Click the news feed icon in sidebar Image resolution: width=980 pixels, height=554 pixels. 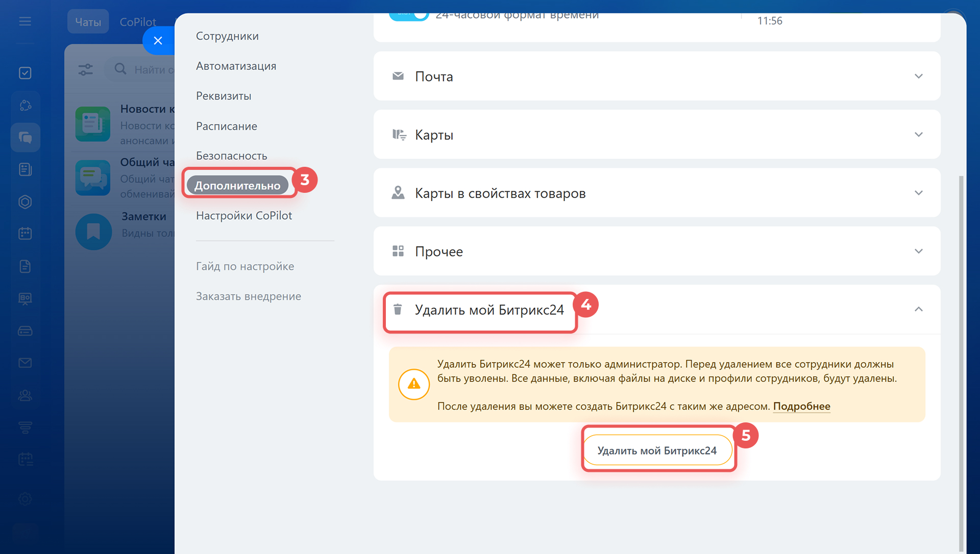click(x=25, y=169)
